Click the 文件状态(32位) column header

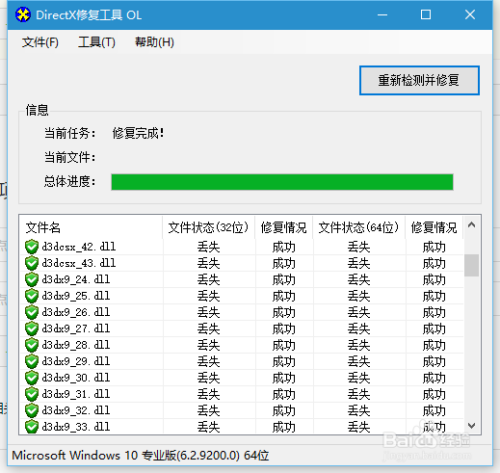[209, 228]
